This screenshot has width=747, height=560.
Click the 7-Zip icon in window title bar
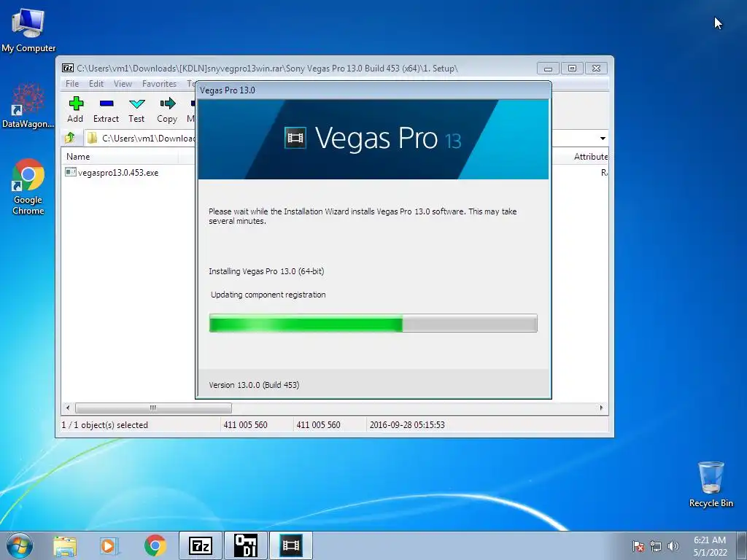tap(68, 68)
